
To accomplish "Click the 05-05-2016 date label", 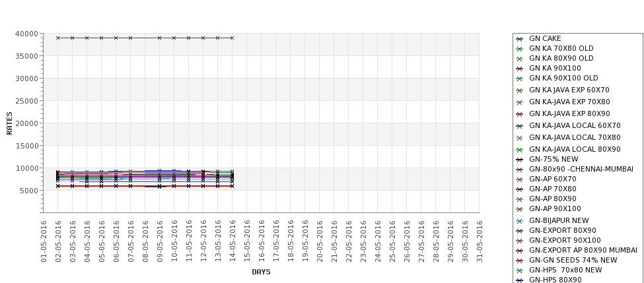I will point(102,241).
